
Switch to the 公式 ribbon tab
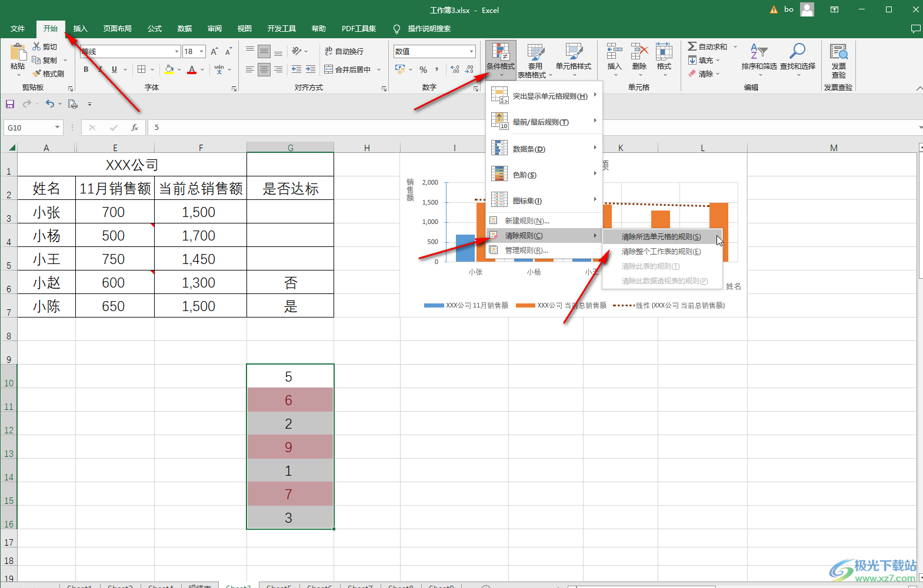pos(155,29)
